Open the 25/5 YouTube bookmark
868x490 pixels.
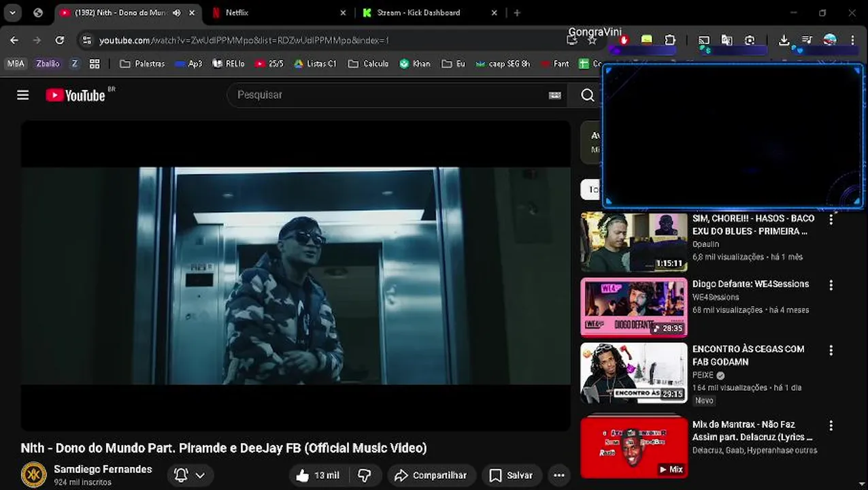[x=269, y=63]
